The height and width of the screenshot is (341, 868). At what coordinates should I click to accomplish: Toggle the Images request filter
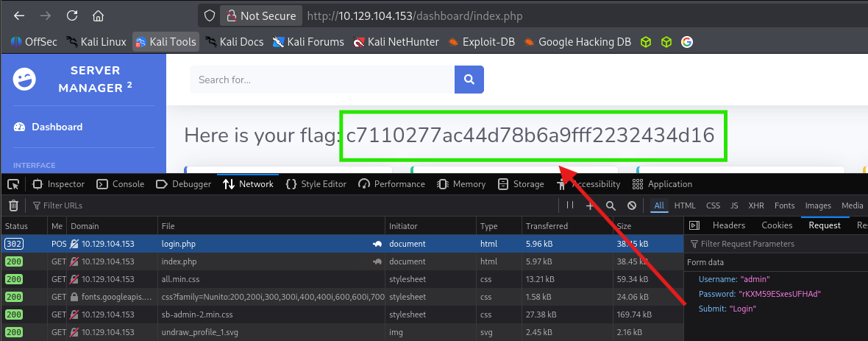coord(818,205)
